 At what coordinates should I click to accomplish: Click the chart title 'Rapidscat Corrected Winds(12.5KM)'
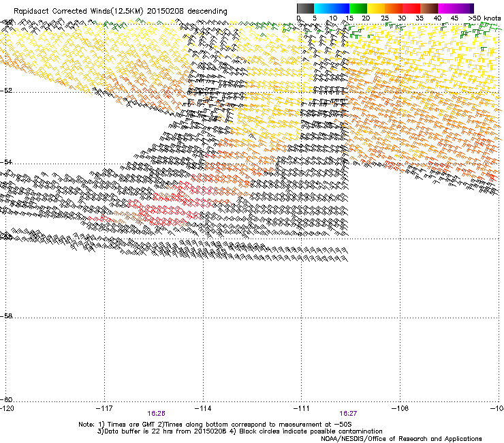coord(78,12)
